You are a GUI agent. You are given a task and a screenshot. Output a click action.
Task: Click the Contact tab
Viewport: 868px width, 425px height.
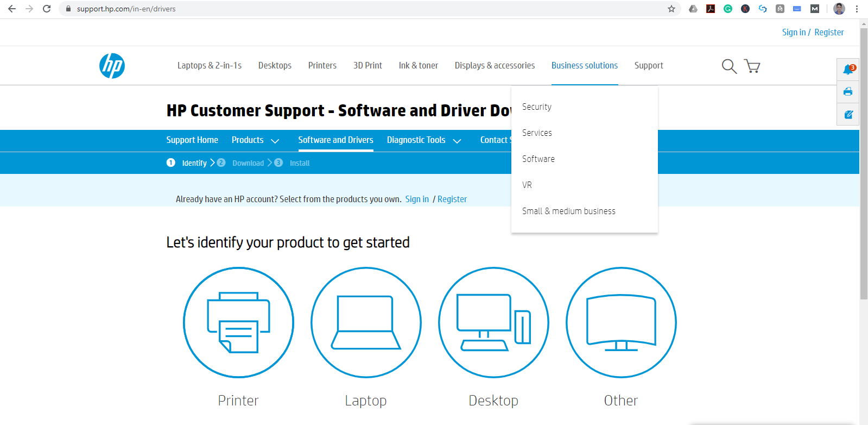[x=496, y=140]
